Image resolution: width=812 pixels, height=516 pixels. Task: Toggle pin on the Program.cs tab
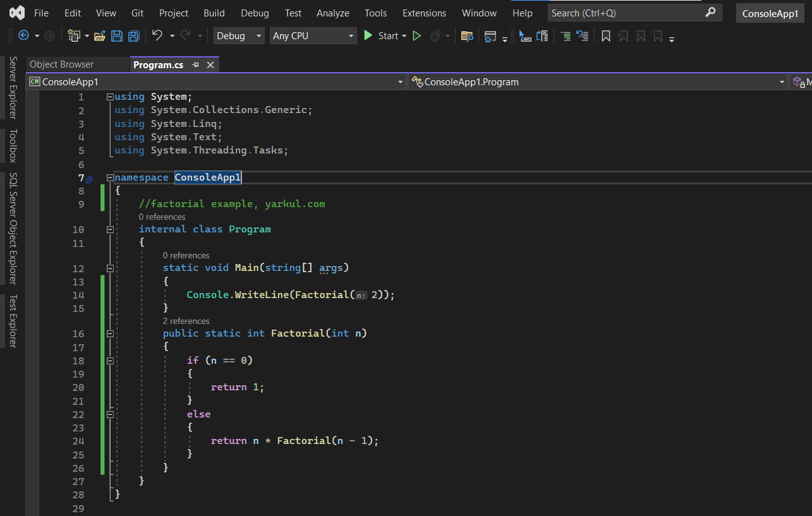(196, 64)
